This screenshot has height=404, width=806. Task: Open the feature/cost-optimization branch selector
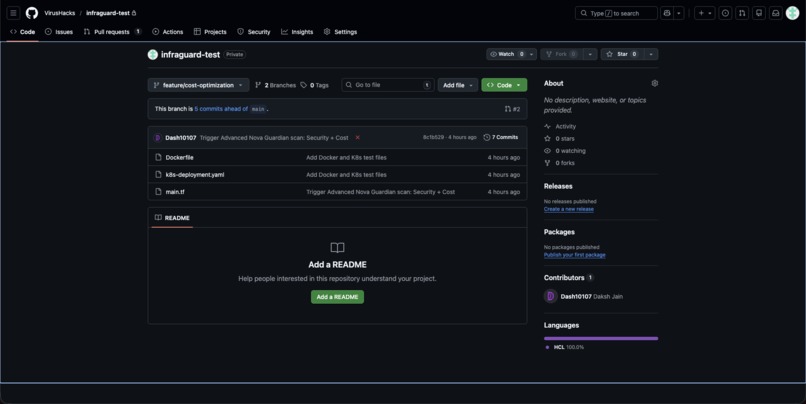pyautogui.click(x=198, y=85)
